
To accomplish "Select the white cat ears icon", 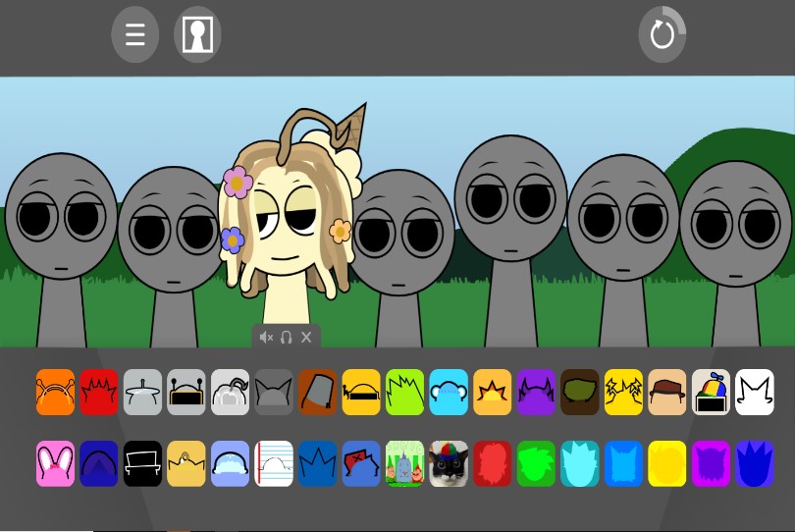I will (755, 392).
